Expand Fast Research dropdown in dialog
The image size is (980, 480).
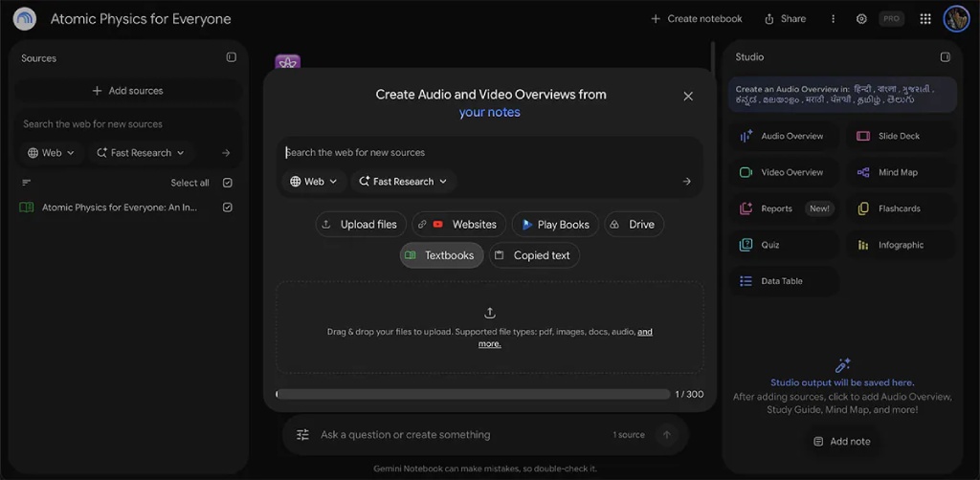(x=403, y=182)
